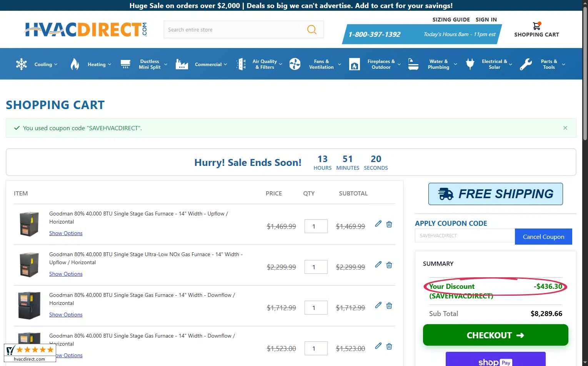Screen dimensions: 588x366
Task: Edit the $1,523.00 furnace item
Action: pyautogui.click(x=378, y=346)
